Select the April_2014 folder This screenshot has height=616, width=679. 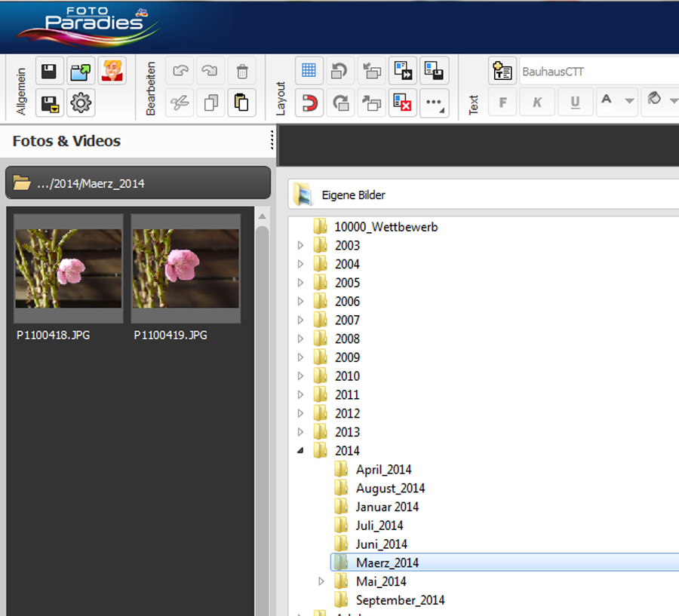pyautogui.click(x=383, y=470)
